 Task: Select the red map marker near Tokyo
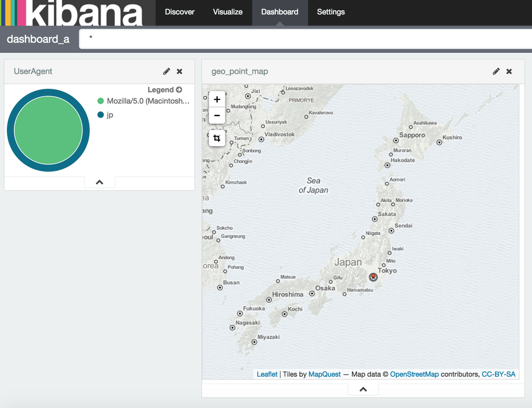373,277
